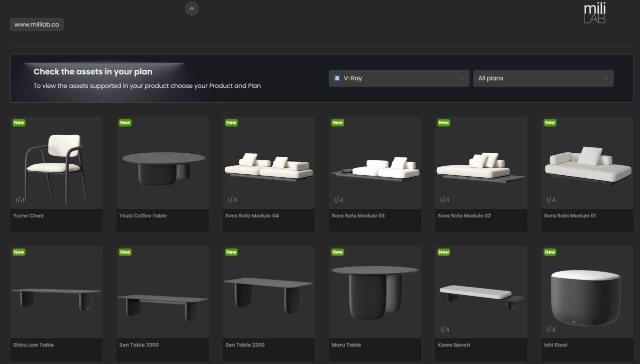Screen dimensions: 640x364
Task: Select the Sora Sofa Module 02 image
Action: pyautogui.click(x=481, y=163)
